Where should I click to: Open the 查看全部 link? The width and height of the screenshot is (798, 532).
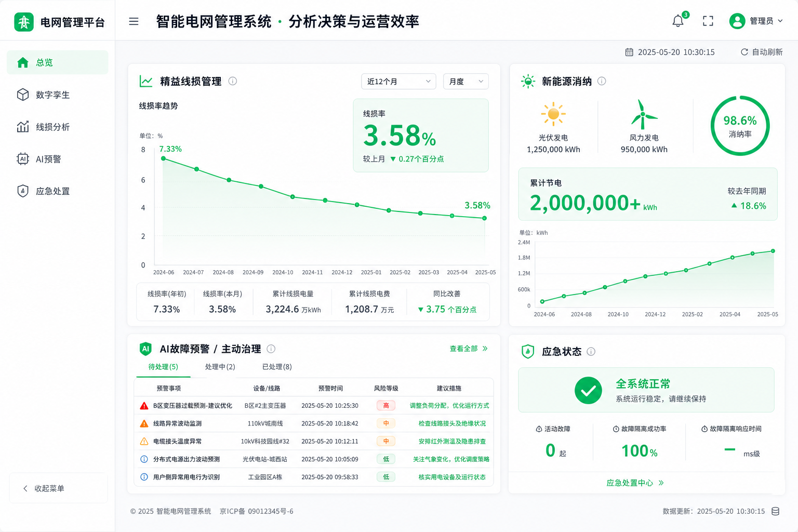click(x=469, y=349)
